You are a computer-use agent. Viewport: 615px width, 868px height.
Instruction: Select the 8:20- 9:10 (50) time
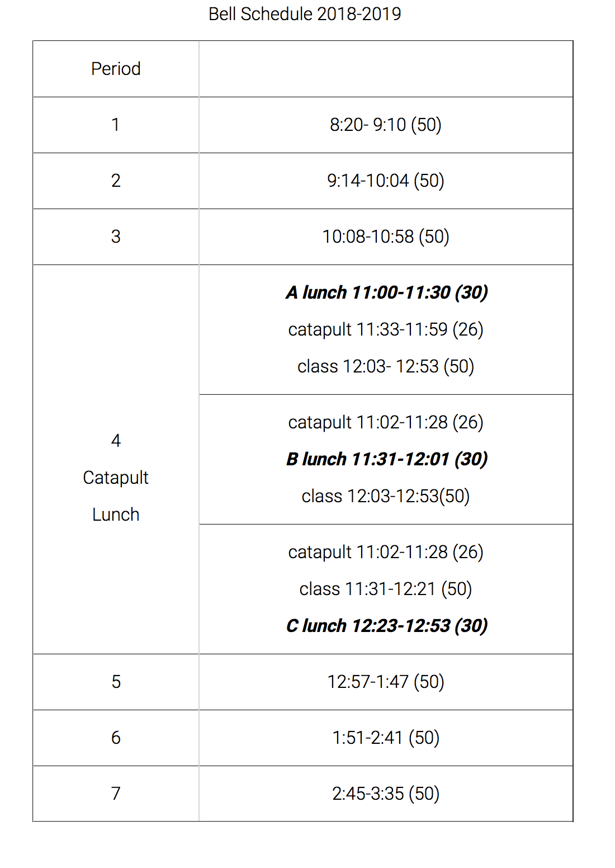[x=386, y=125]
